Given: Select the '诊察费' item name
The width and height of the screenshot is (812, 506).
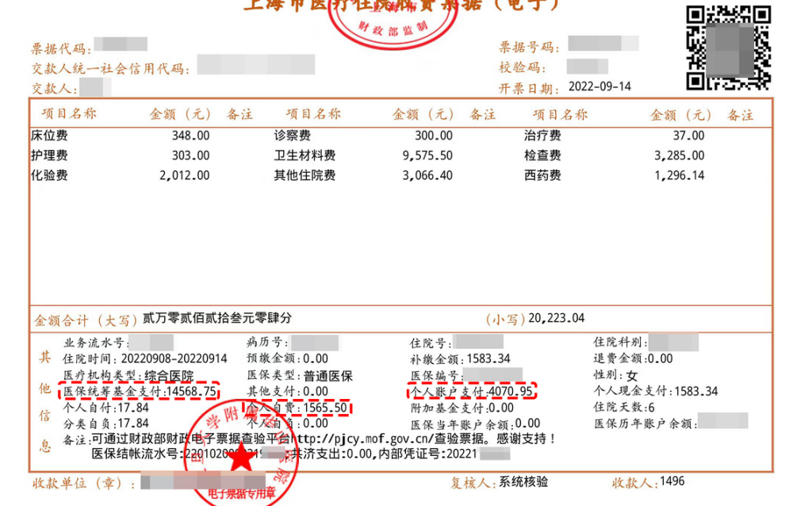Looking at the screenshot, I should pos(293,136).
